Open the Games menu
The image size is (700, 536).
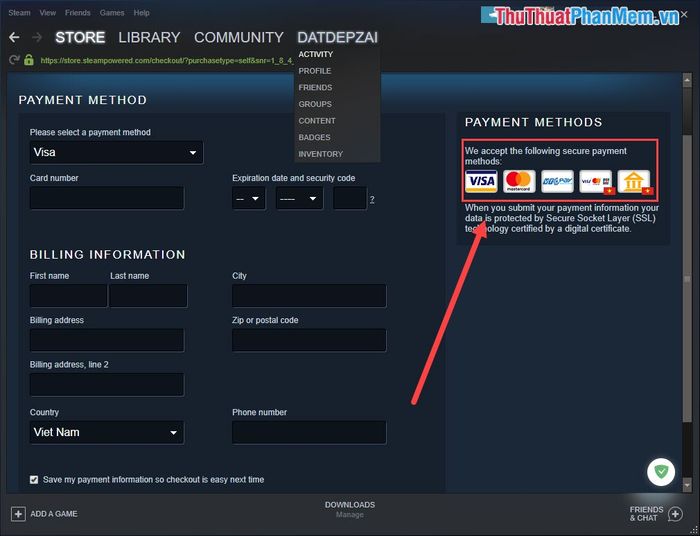click(x=112, y=12)
